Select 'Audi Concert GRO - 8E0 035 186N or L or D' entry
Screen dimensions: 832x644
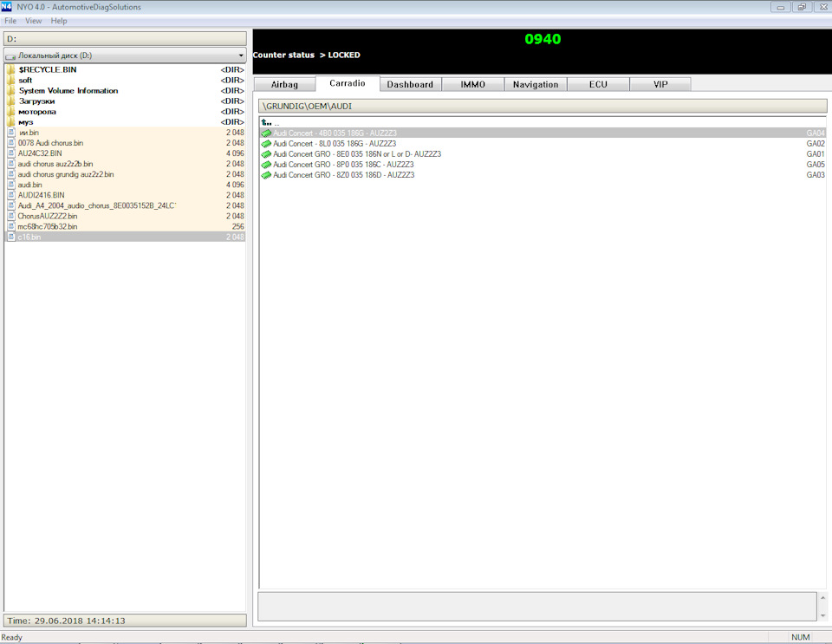click(543, 154)
